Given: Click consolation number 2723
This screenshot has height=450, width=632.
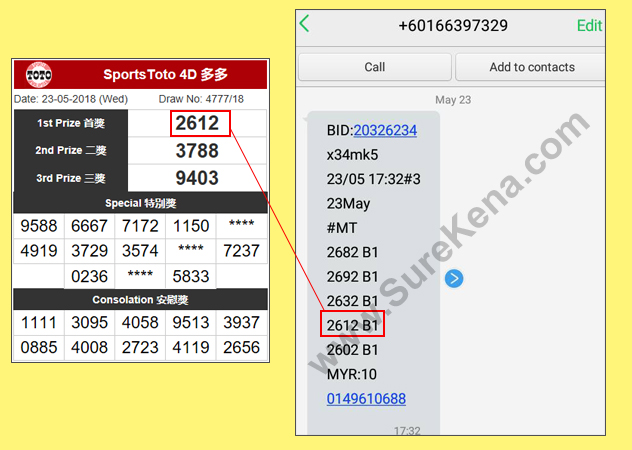Looking at the screenshot, I should click(x=140, y=348).
